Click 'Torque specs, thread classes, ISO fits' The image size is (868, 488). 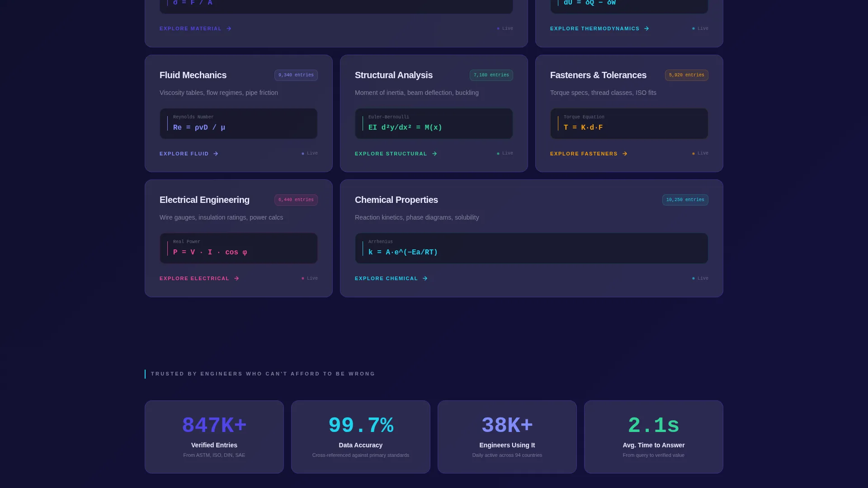(x=603, y=93)
